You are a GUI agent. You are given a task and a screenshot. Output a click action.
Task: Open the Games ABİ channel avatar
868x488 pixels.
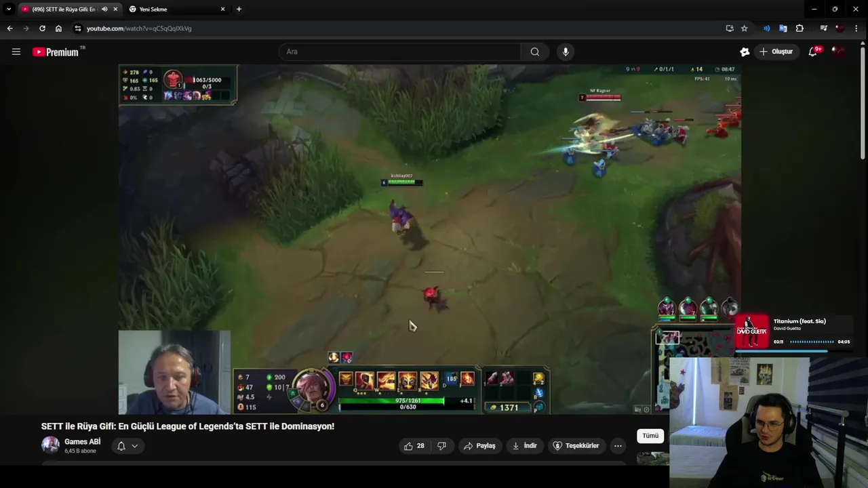50,445
